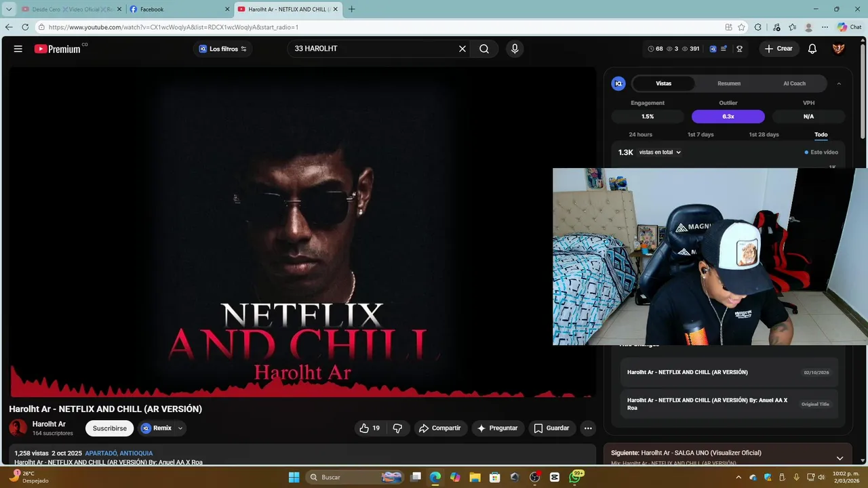Open Haroldt Ar channel name link
This screenshot has width=868, height=488.
coord(49,424)
